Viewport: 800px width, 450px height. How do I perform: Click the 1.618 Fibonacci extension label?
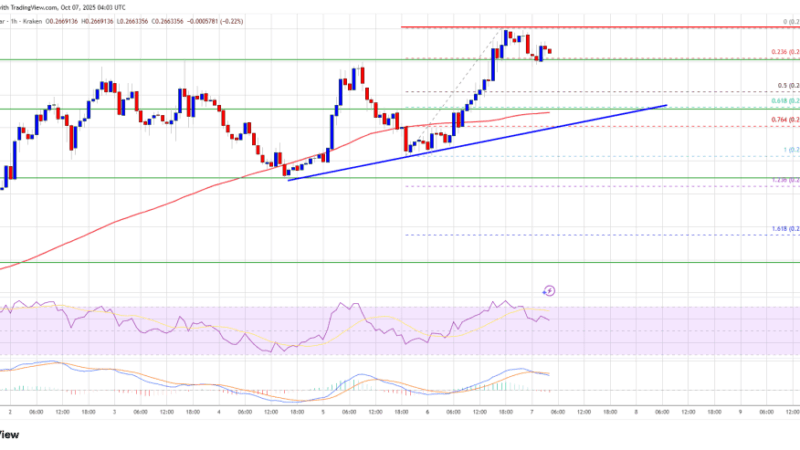pyautogui.click(x=783, y=229)
